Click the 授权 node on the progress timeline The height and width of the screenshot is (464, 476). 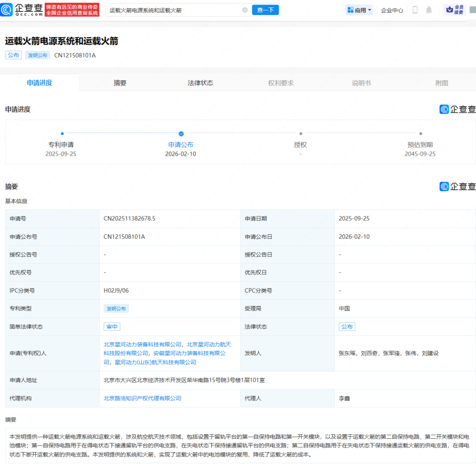300,133
